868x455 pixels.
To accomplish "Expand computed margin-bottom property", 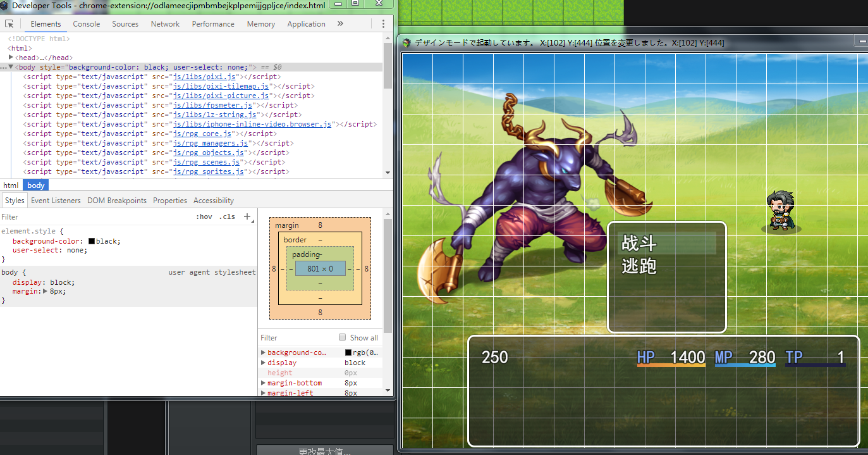I will click(263, 383).
